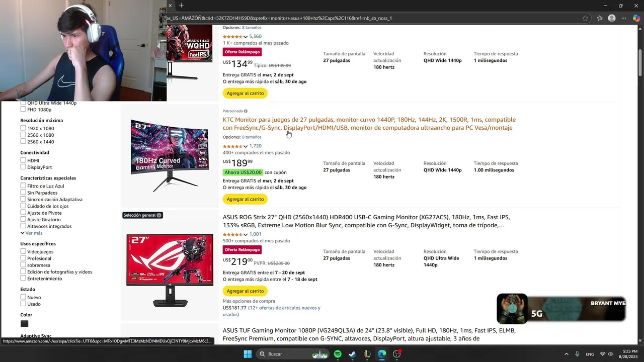
Task: Open the ASUS ROG Strix monitor thumbnail
Action: [x=170, y=269]
